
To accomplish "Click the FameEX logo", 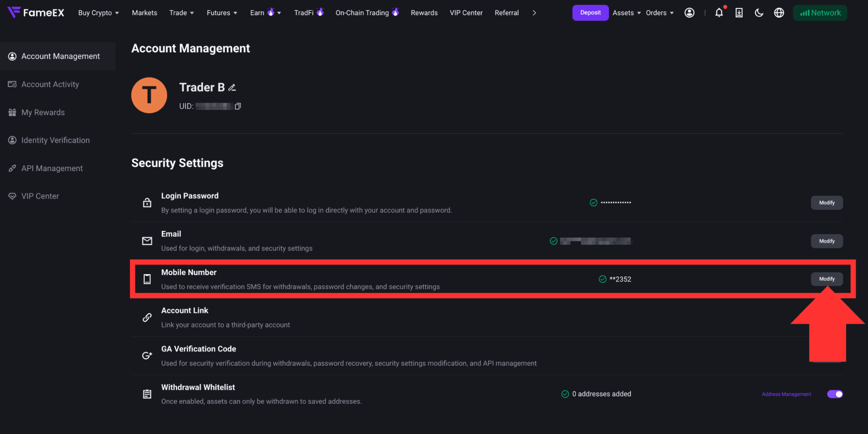I will [36, 13].
